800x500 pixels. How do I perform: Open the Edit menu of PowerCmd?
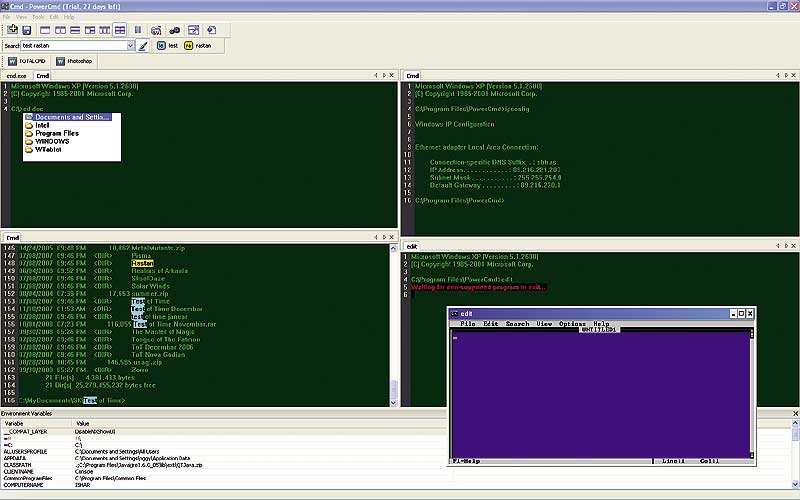[54, 17]
